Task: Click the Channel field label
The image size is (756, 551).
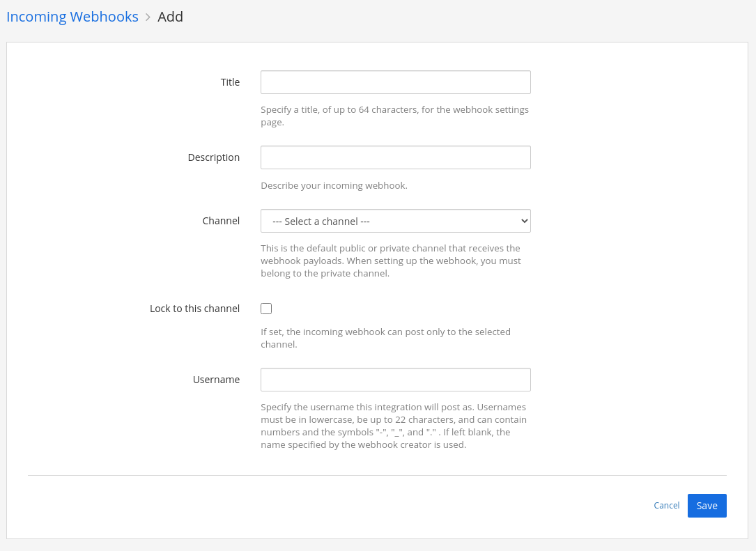Action: point(221,221)
